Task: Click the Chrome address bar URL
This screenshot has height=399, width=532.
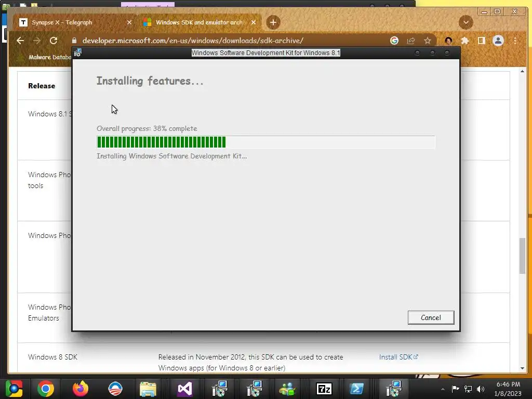Action: [193, 41]
